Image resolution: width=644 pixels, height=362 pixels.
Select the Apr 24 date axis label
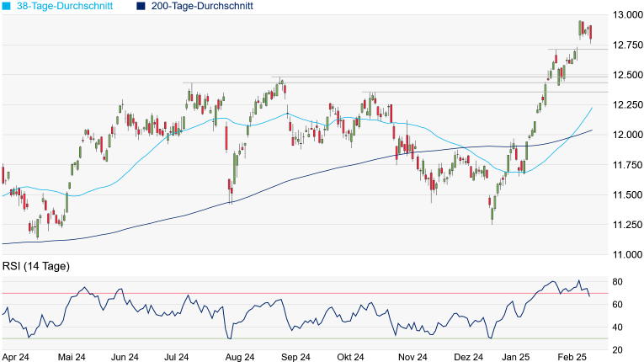[16, 356]
